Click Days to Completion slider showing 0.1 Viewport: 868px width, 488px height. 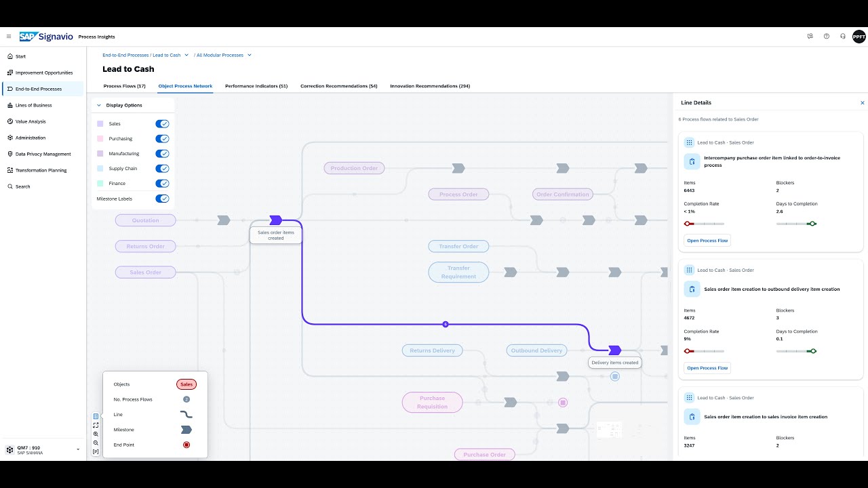pyautogui.click(x=796, y=351)
